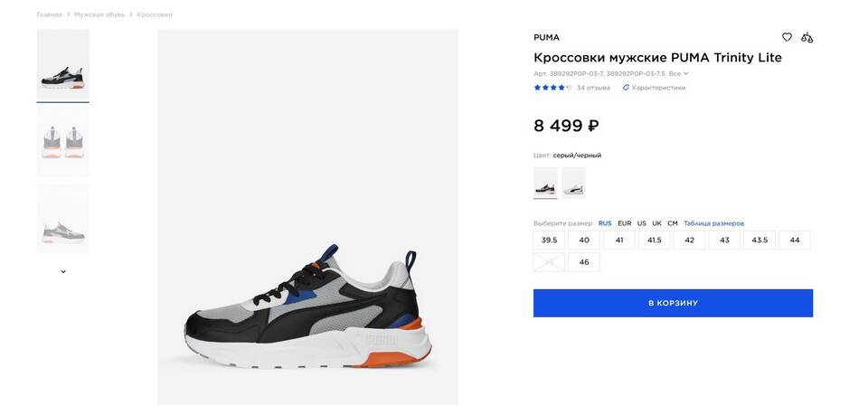Screen dimensions: 868x405
Task: Open the PUMA brand link
Action: click(x=546, y=37)
